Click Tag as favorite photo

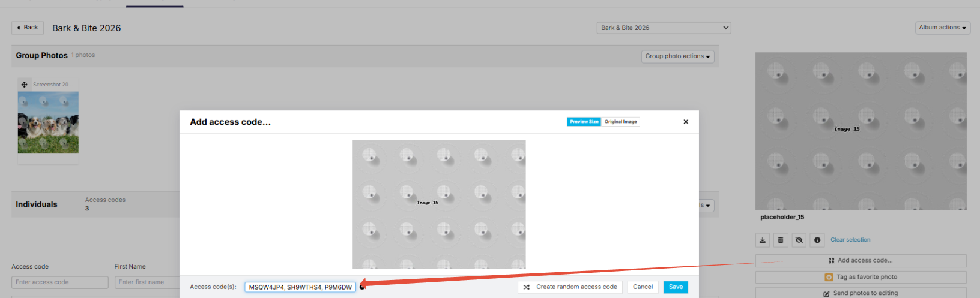[861, 277]
